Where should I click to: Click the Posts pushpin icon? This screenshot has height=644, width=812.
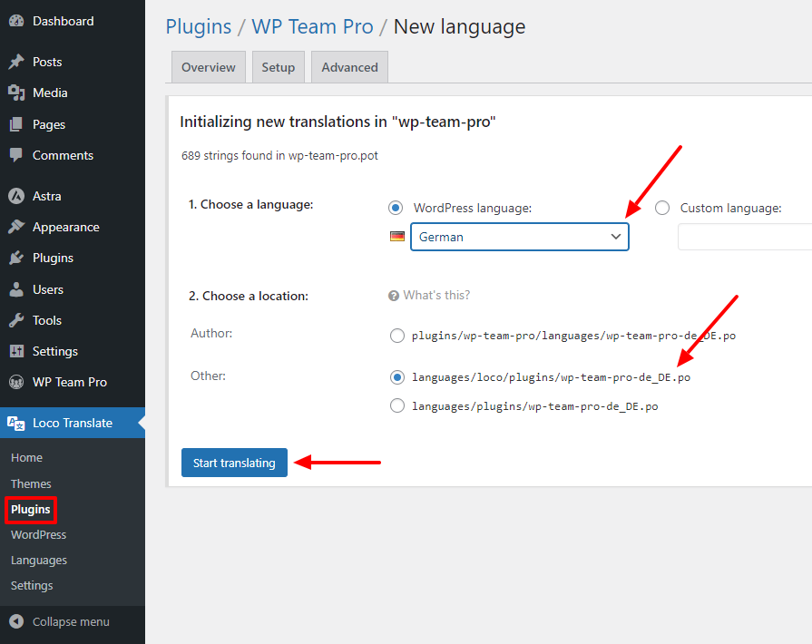point(16,62)
